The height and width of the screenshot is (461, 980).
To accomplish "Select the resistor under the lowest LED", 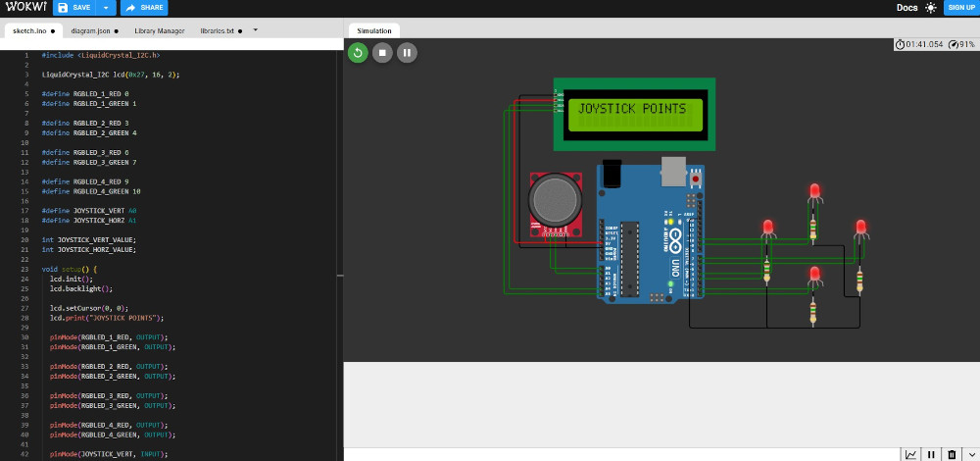I will (813, 313).
